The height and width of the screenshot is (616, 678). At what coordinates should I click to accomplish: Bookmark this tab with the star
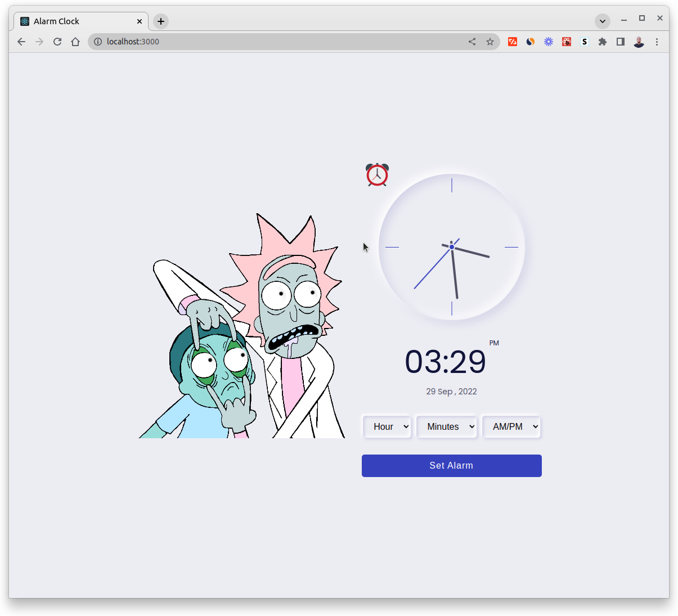(490, 42)
